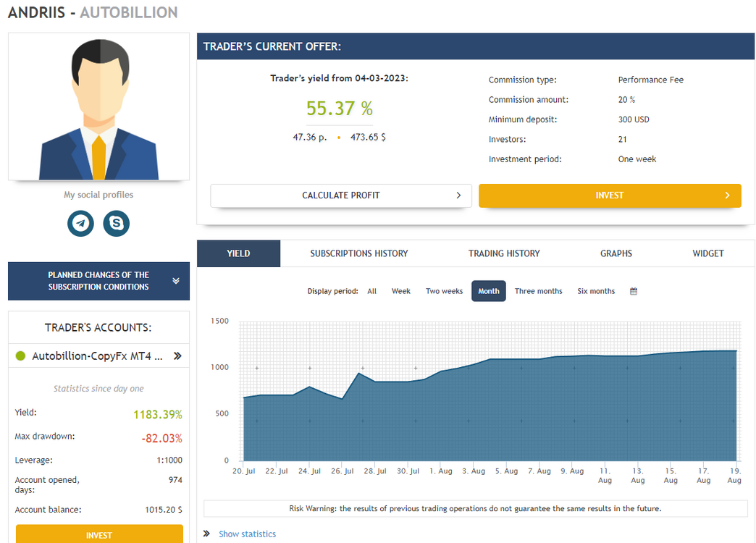This screenshot has width=756, height=543.
Task: Click the 26. Jul label on chart axis
Action: pyautogui.click(x=343, y=471)
